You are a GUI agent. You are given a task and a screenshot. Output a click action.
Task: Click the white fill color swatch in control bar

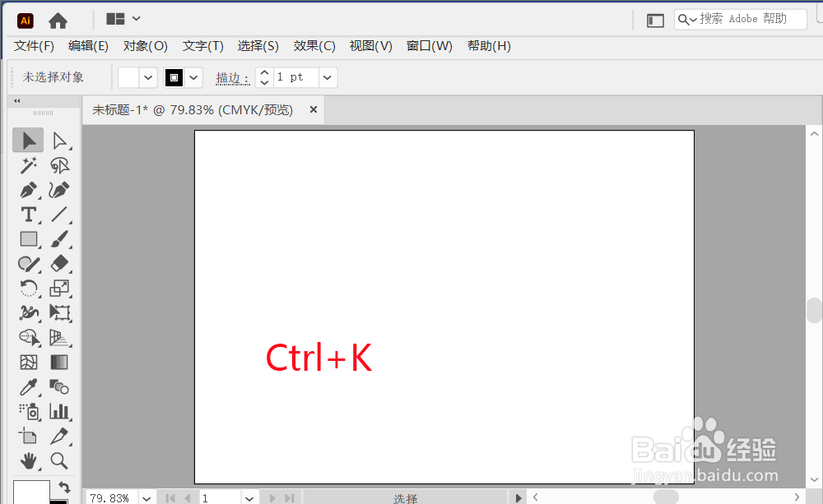[x=128, y=77]
